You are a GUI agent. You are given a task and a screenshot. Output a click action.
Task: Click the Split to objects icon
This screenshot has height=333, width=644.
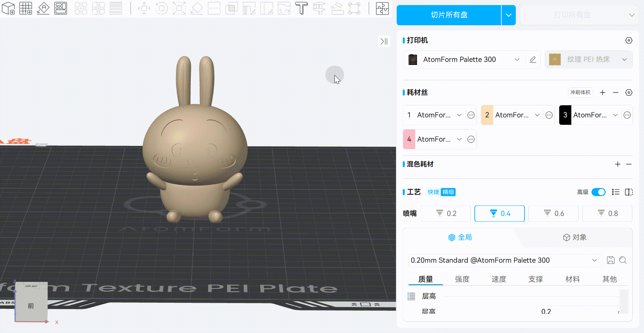[x=81, y=8]
